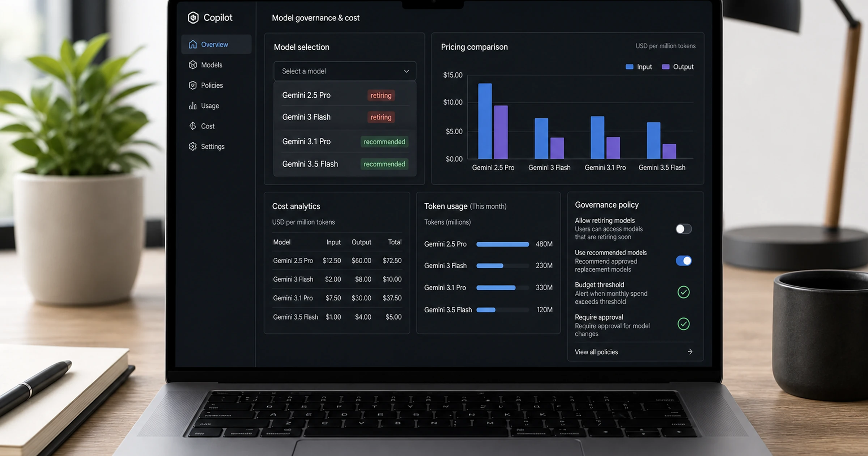Click the Gemini 3.1 Pro purple Output chart bar
Viewport: 868px width, 456px height.
click(x=613, y=148)
